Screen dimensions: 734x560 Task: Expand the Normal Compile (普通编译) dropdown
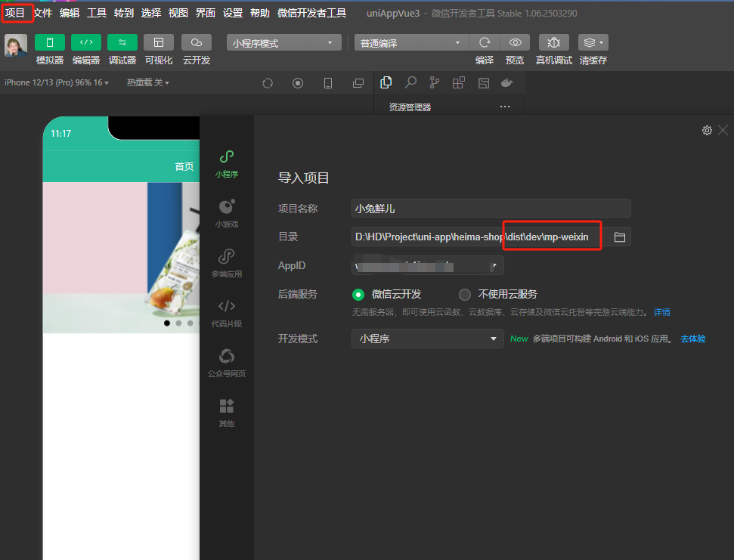(411, 43)
